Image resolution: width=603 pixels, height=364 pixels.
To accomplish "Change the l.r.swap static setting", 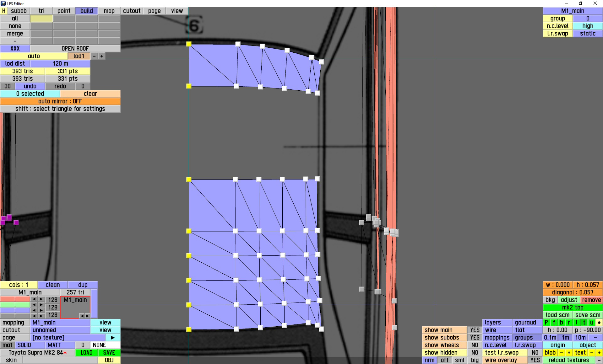I will (587, 34).
